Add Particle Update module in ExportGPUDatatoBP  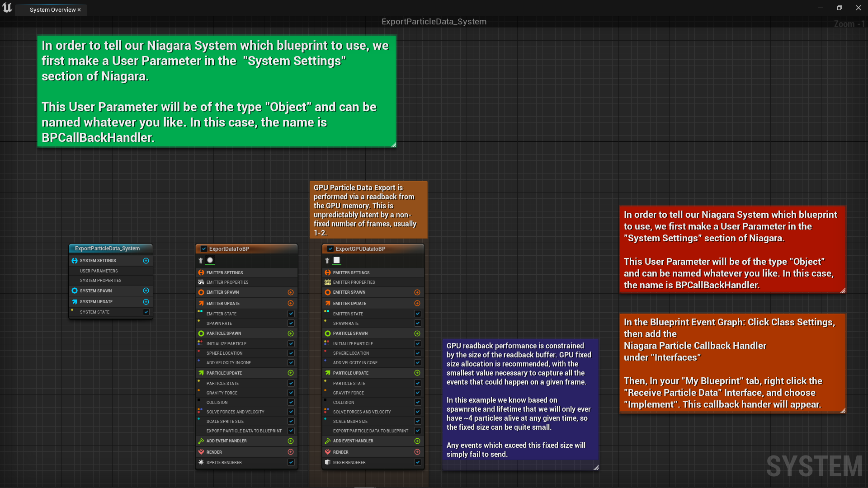tap(417, 373)
